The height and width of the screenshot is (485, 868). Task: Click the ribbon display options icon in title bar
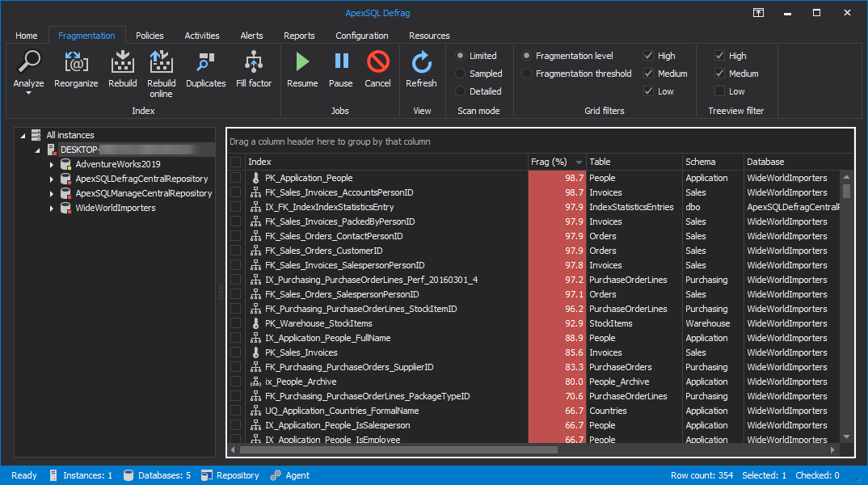pos(758,13)
